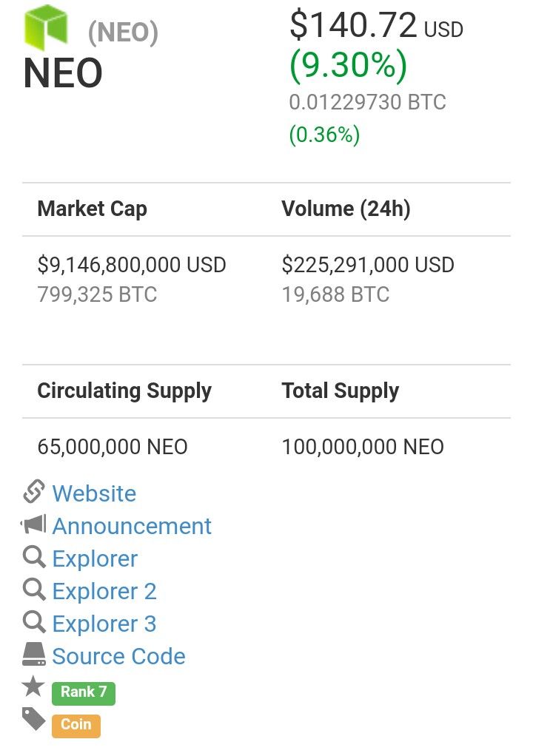Open the Website link
Image resolution: width=533 pixels, height=756 pixels.
[94, 493]
